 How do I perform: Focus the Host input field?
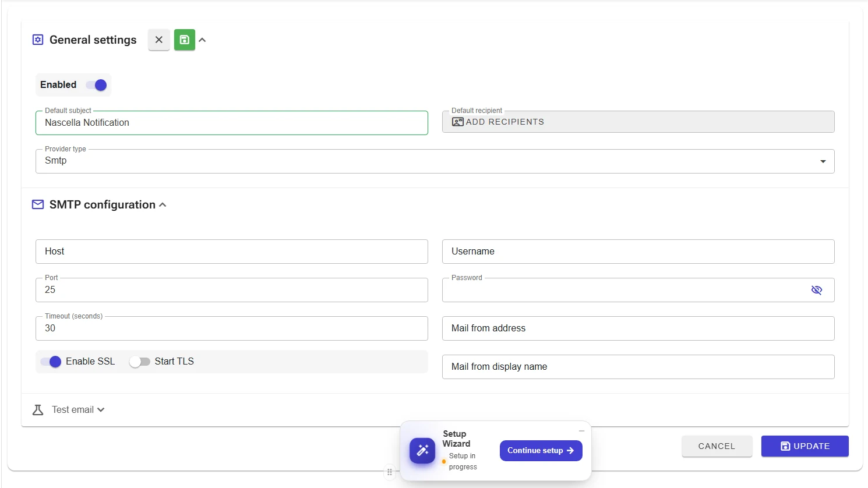click(232, 252)
